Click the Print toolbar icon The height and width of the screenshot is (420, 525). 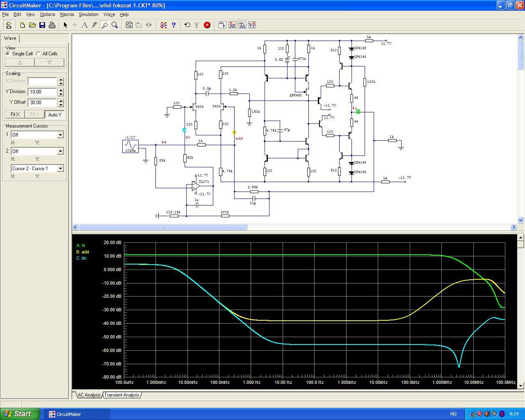click(52, 25)
